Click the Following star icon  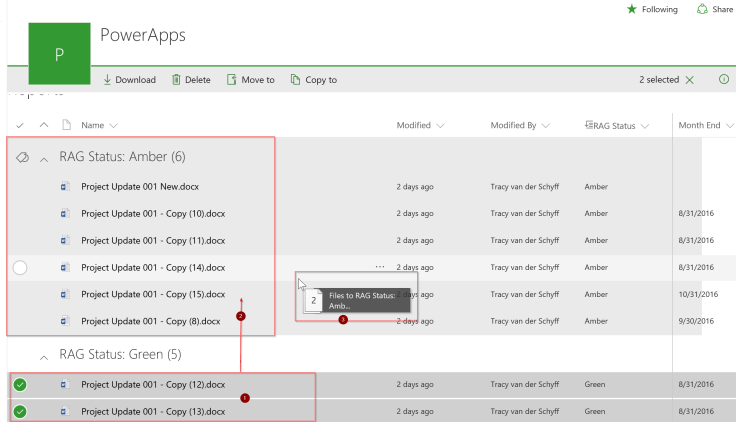[x=631, y=10]
